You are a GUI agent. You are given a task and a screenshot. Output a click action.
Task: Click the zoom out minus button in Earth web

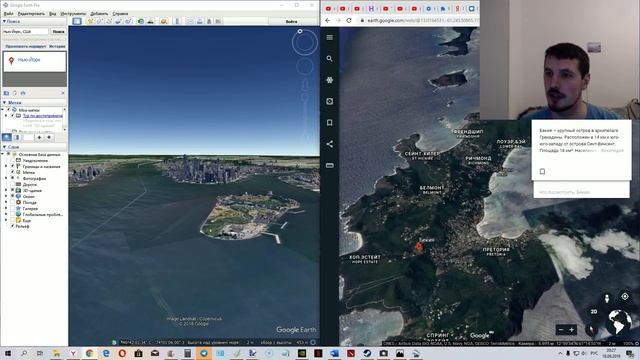click(x=561, y=329)
